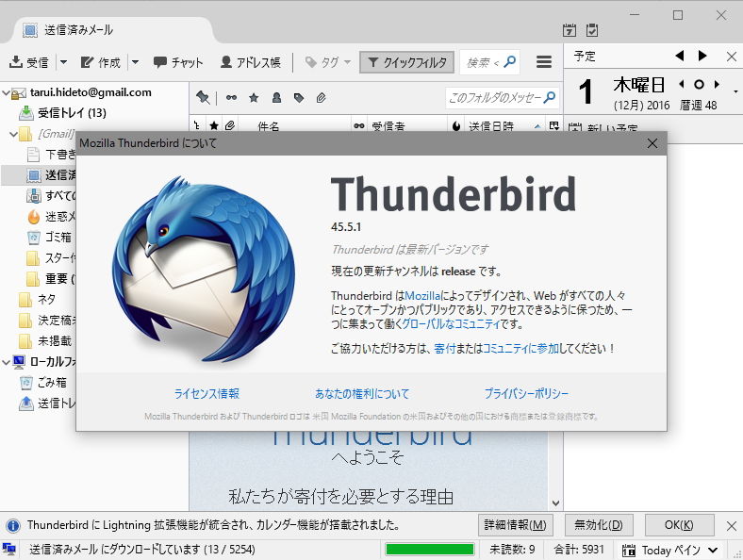The width and height of the screenshot is (743, 560).
Task: Select the 送信トレイ outbox folder
Action: (x=47, y=404)
